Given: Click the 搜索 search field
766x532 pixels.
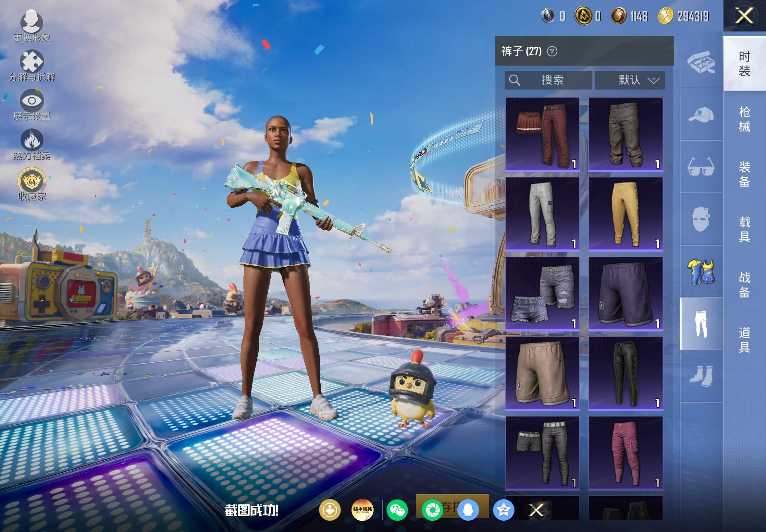Looking at the screenshot, I should tap(548, 80).
